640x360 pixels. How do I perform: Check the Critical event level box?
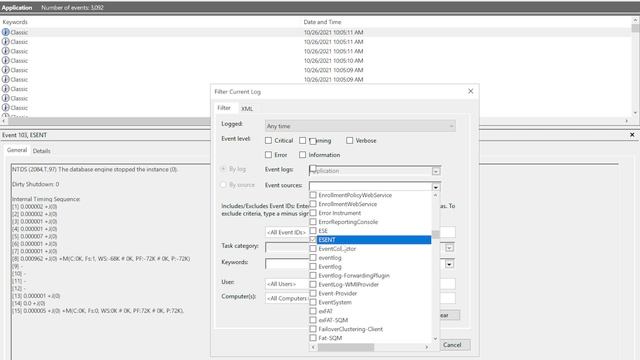268,140
